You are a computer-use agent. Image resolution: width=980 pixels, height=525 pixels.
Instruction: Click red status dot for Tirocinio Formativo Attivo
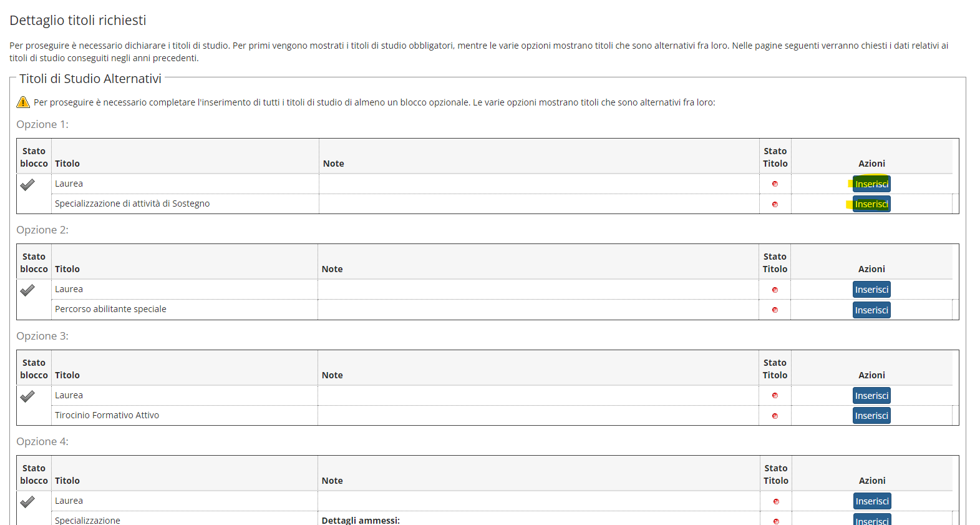pyautogui.click(x=775, y=416)
